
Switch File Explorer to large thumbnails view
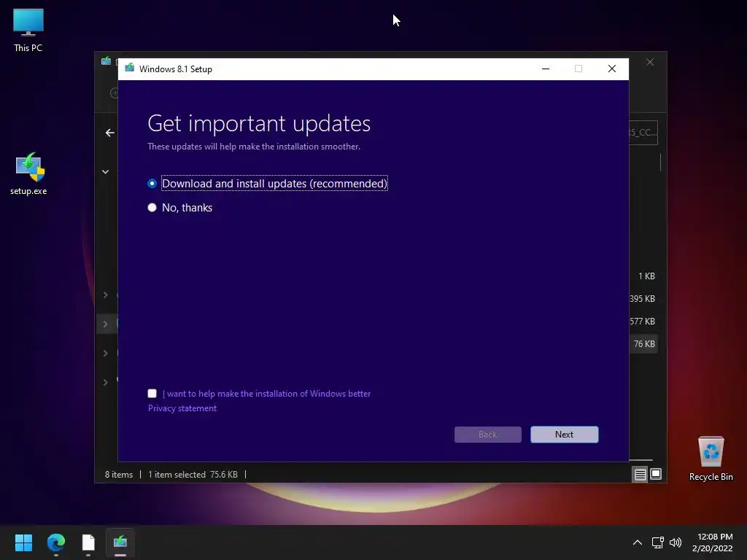(x=656, y=474)
